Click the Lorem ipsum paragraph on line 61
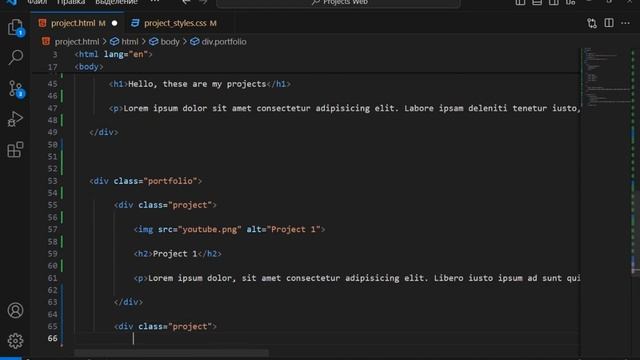This screenshot has width=640, height=360. (357, 278)
